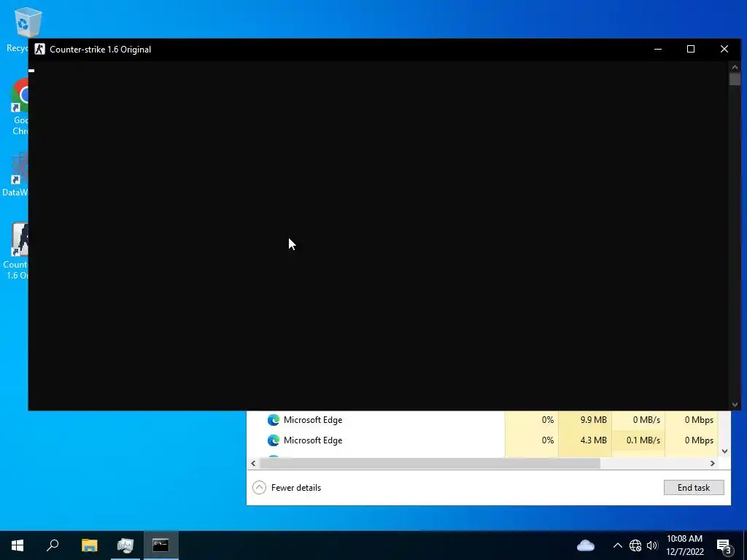Open volume control tray icon
The height and width of the screenshot is (560, 747).
click(652, 545)
